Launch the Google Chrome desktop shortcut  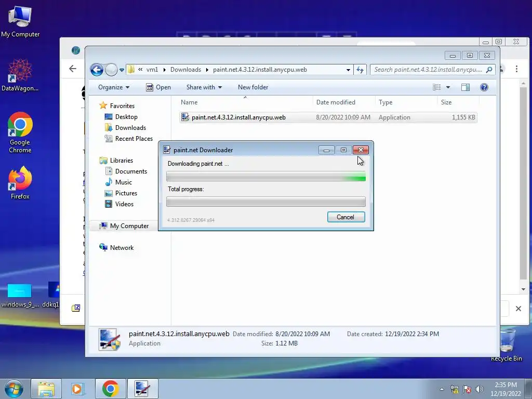(x=20, y=133)
